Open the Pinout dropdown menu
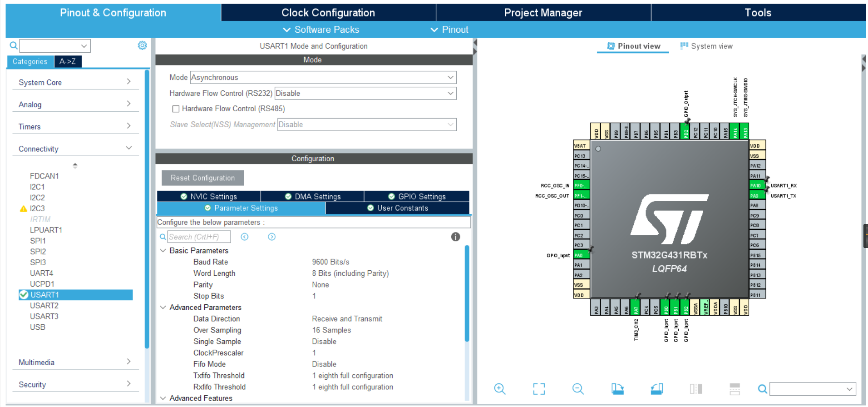The image size is (868, 407). pos(449,30)
